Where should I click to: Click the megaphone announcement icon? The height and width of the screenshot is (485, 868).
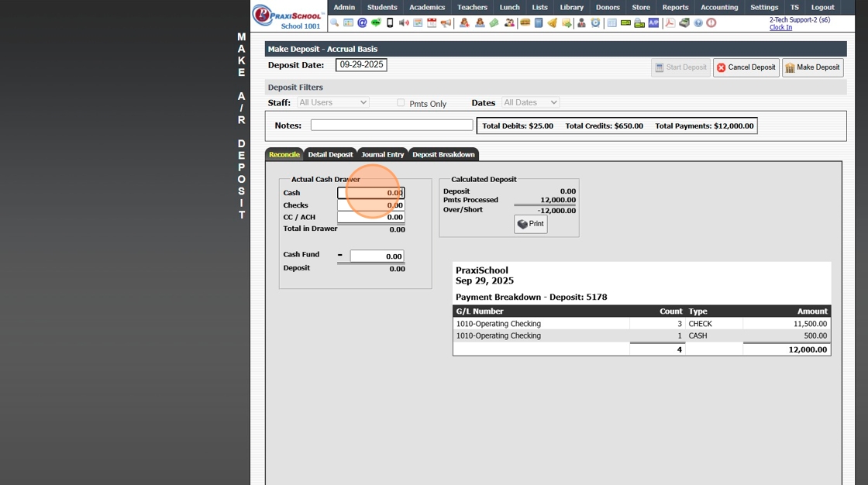[x=446, y=23]
